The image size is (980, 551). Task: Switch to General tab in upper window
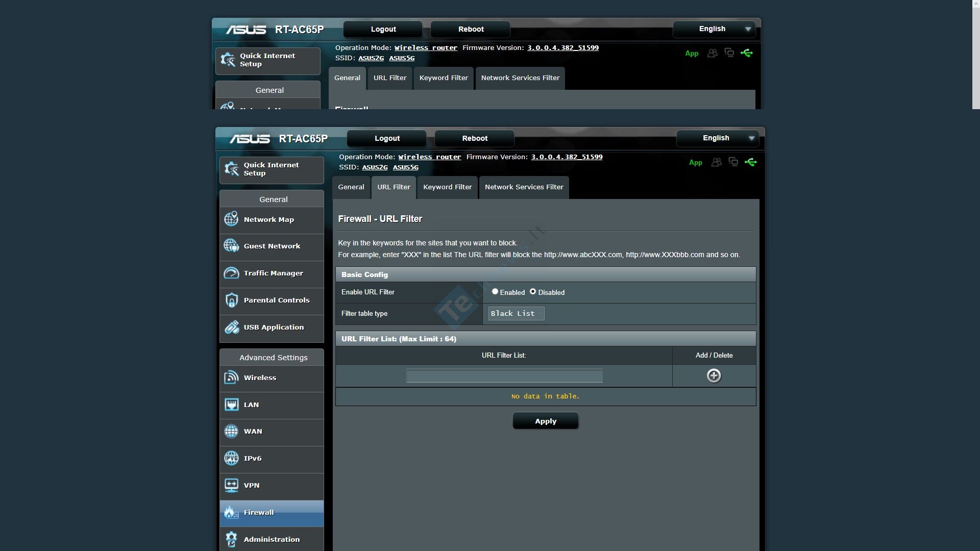click(x=347, y=78)
